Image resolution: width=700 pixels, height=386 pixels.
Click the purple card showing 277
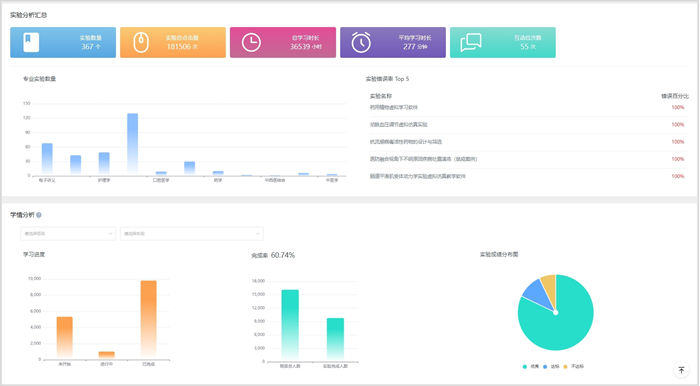[393, 42]
